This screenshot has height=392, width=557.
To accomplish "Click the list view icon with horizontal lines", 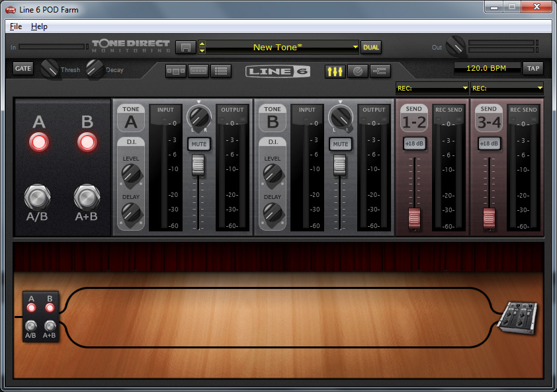I will 221,71.
